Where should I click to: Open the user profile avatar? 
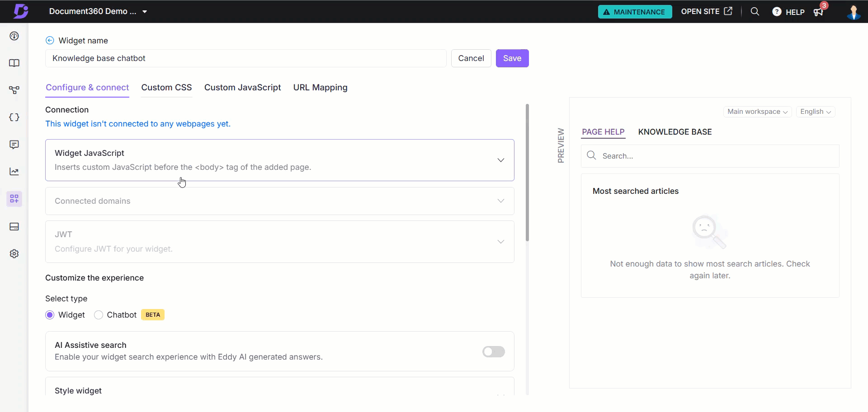point(854,12)
